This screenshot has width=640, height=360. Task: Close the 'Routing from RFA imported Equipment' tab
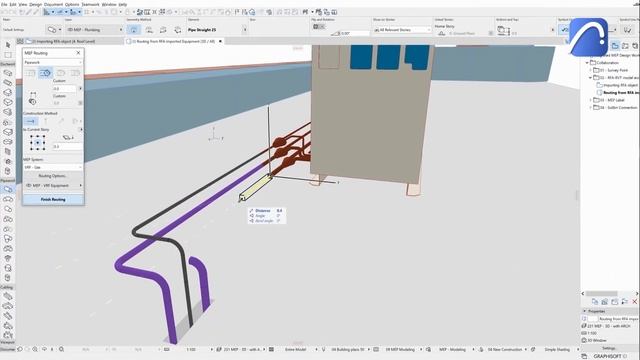coord(221,41)
